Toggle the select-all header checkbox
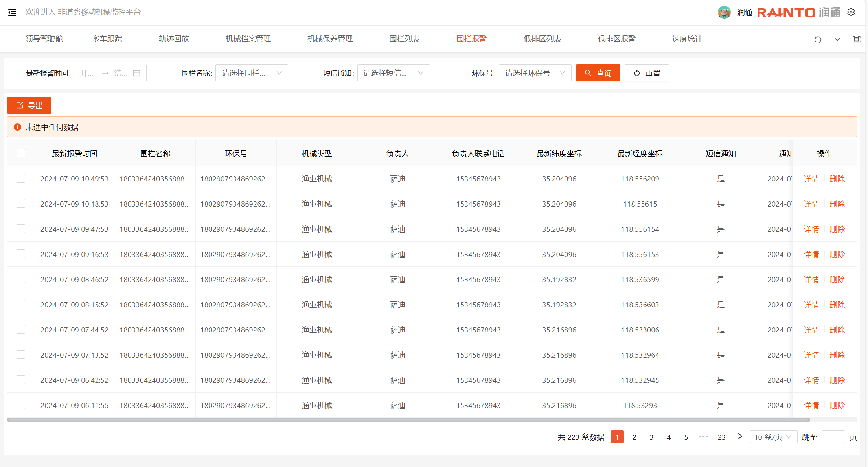This screenshot has width=868, height=467. [21, 153]
